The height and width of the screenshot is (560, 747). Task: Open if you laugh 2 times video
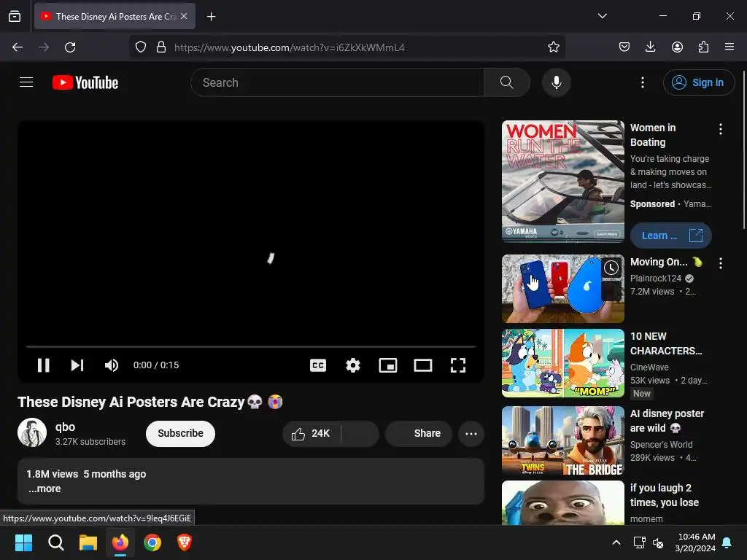click(x=562, y=503)
